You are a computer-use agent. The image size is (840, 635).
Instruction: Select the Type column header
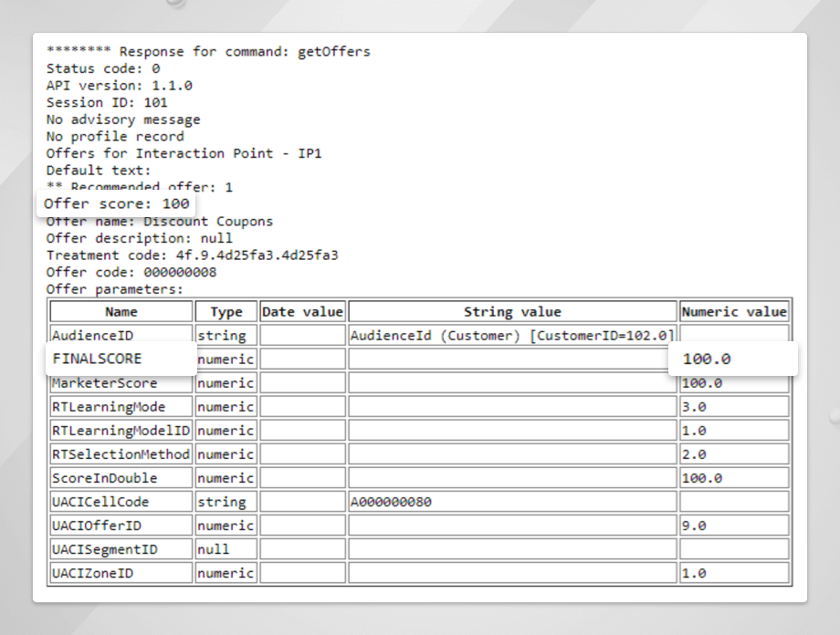tap(226, 312)
